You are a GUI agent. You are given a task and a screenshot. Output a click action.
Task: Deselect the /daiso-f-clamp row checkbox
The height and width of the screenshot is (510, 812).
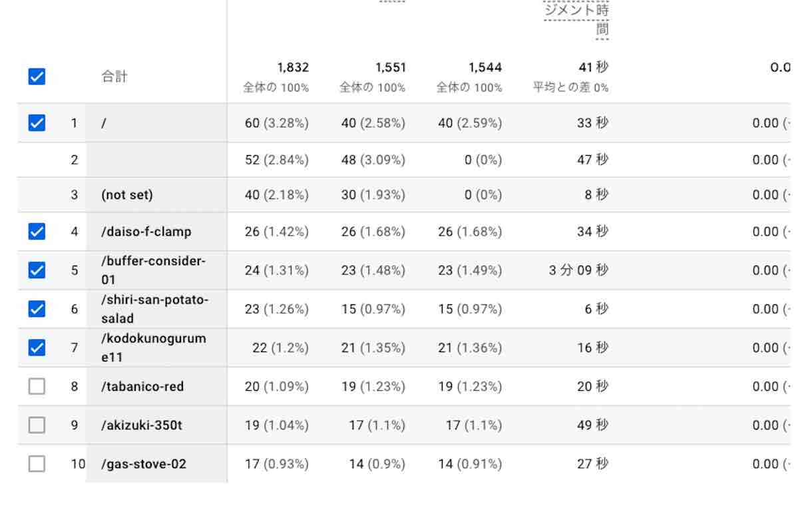37,232
